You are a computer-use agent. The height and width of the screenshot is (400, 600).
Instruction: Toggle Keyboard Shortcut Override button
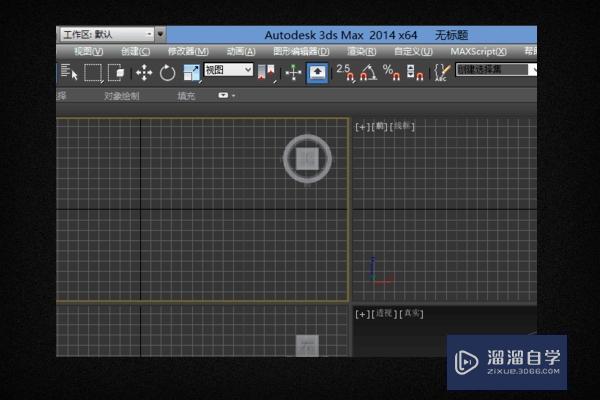tap(317, 72)
